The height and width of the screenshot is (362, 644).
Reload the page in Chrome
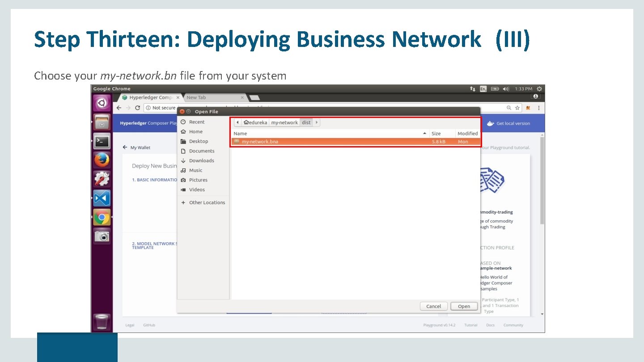(137, 108)
